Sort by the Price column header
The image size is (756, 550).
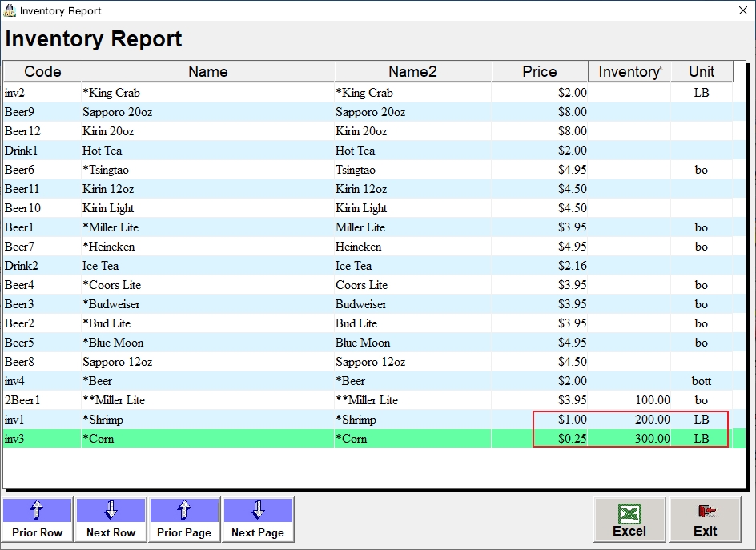[x=540, y=72]
